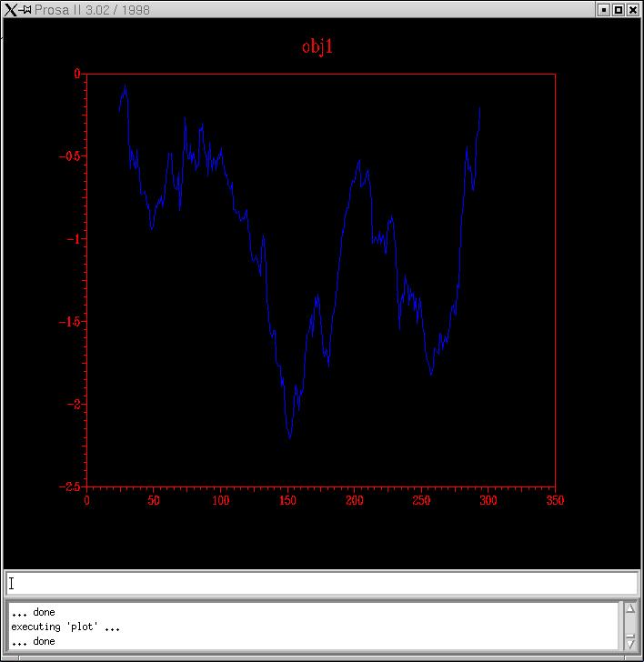Click the x-axis label 250
The image size is (644, 662).
tap(421, 501)
